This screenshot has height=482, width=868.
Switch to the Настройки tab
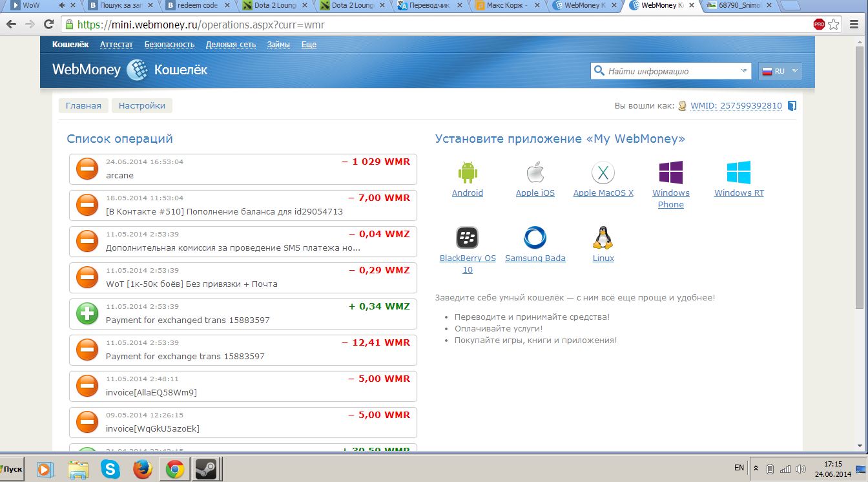(x=142, y=106)
